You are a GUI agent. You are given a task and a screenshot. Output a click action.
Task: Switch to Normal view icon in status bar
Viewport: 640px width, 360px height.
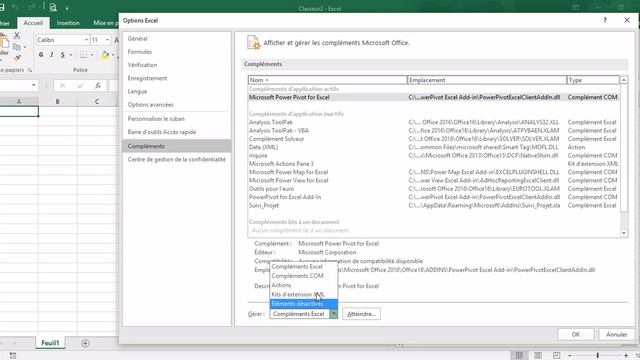519,356
